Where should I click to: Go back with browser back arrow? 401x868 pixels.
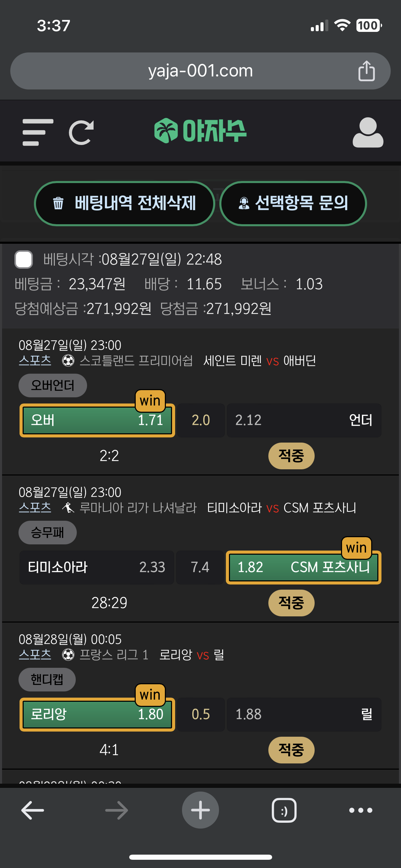coord(33,810)
